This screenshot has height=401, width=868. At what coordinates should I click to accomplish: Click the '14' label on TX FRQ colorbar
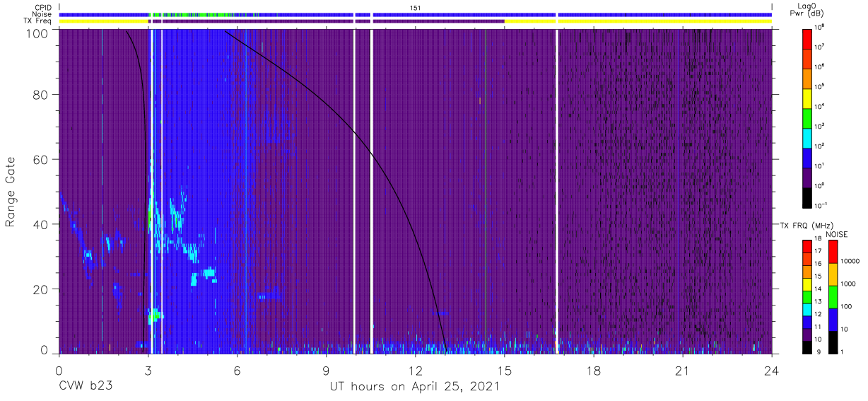[818, 289]
